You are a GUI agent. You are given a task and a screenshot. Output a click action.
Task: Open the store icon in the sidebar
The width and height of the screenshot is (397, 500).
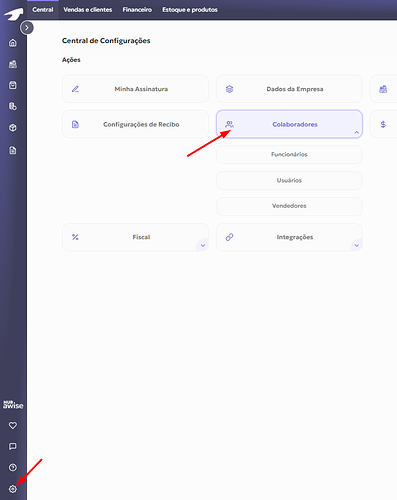[x=13, y=64]
